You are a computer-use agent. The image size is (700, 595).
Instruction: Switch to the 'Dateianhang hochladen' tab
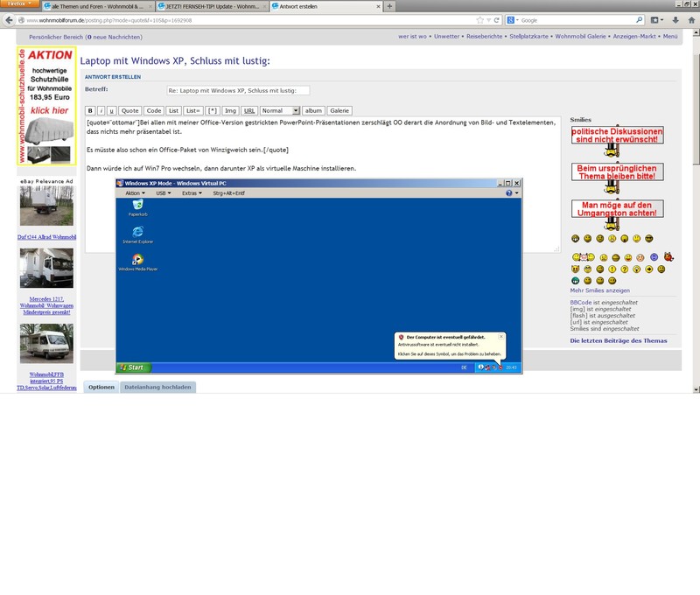[x=158, y=388]
